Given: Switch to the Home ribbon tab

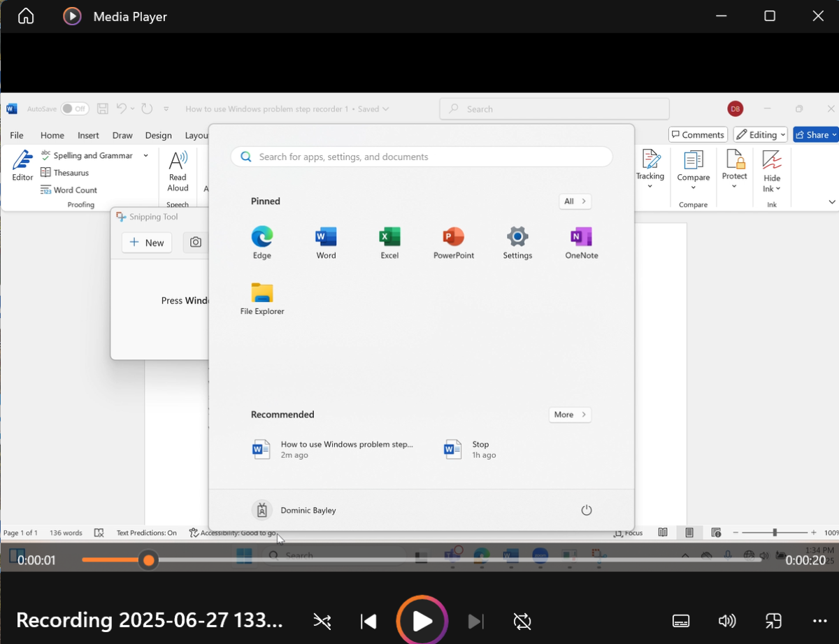Looking at the screenshot, I should (x=52, y=136).
